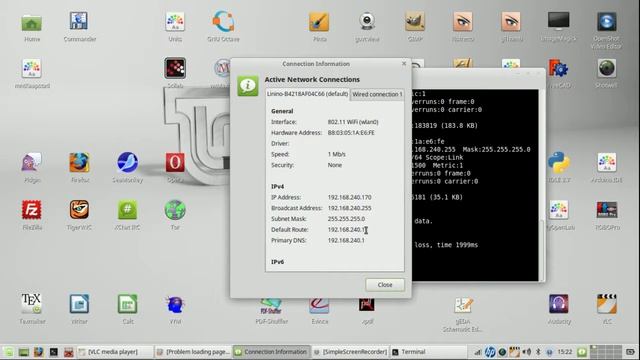Launch the guvcview webcam icon

tap(367, 21)
